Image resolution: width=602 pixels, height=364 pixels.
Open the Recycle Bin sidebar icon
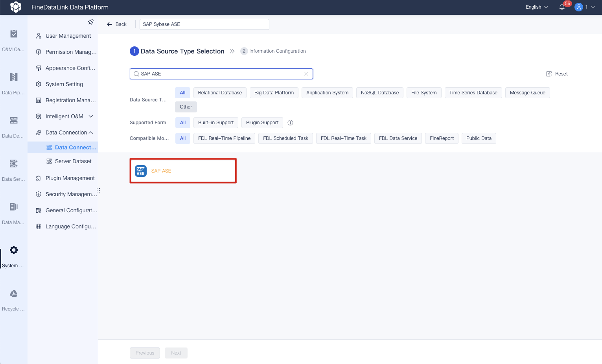(x=14, y=293)
